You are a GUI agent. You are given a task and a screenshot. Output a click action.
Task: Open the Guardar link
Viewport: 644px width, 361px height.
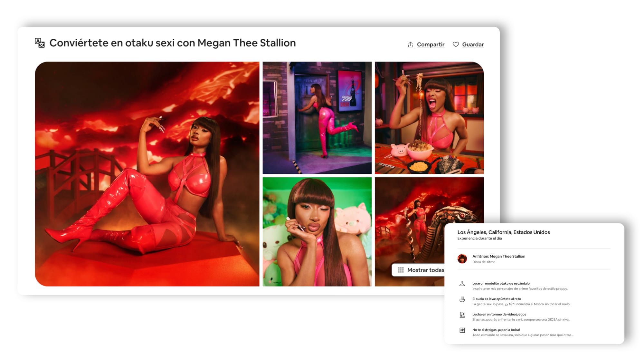point(473,44)
